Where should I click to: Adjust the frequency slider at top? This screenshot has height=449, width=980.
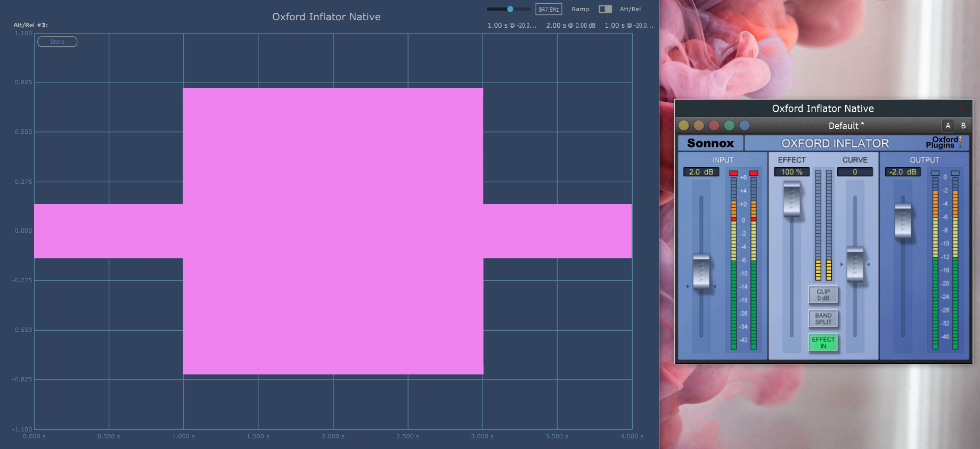point(510,9)
